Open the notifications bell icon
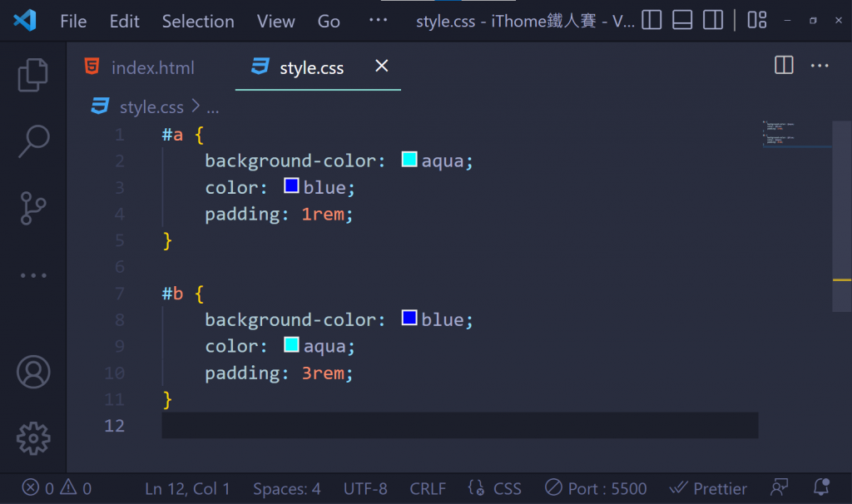 click(x=822, y=488)
